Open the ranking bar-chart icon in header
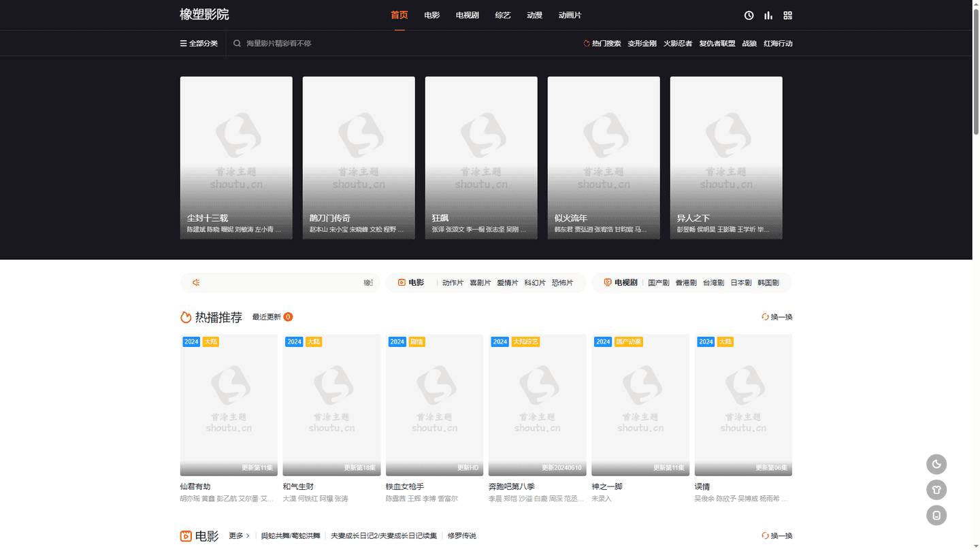This screenshot has width=980, height=551. click(x=768, y=15)
